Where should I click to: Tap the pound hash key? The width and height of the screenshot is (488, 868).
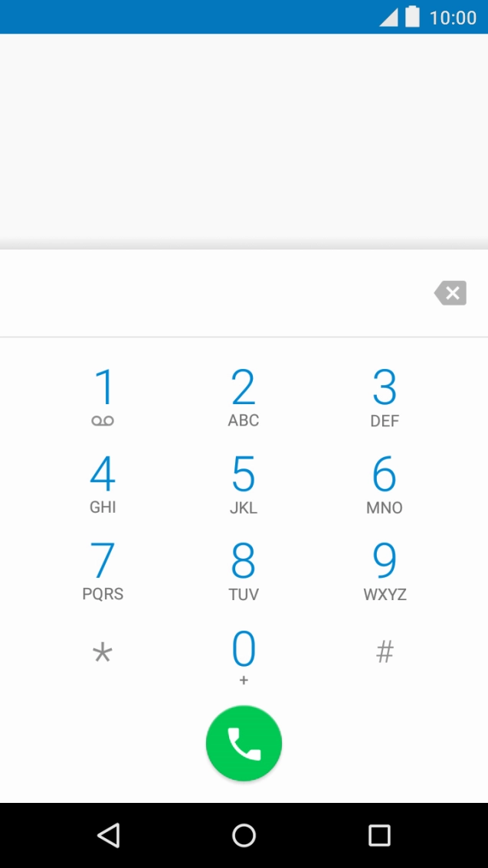point(385,652)
